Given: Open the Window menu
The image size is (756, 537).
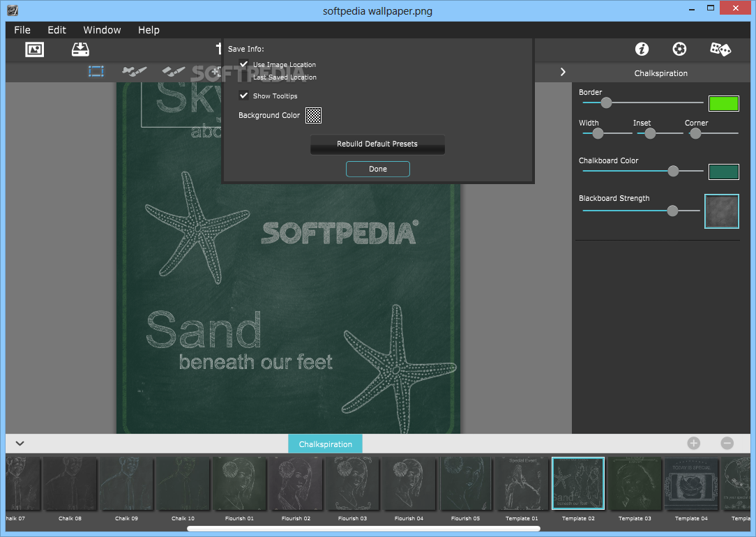Looking at the screenshot, I should point(103,30).
